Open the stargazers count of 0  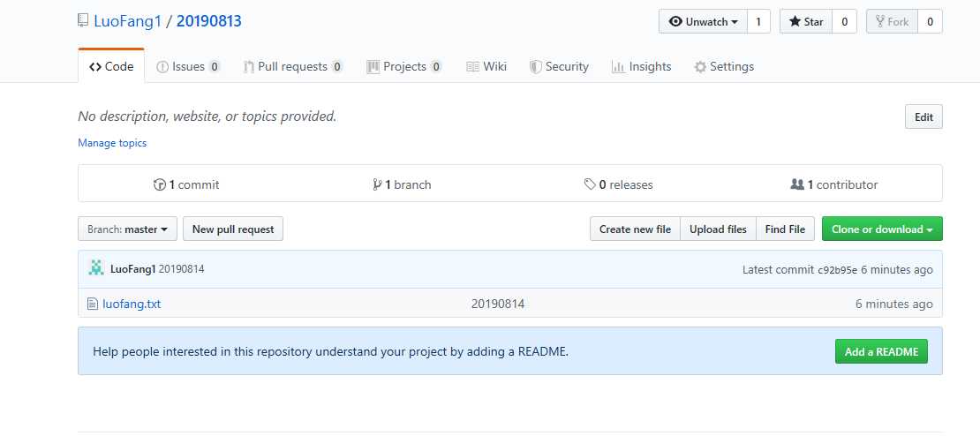pyautogui.click(x=844, y=22)
